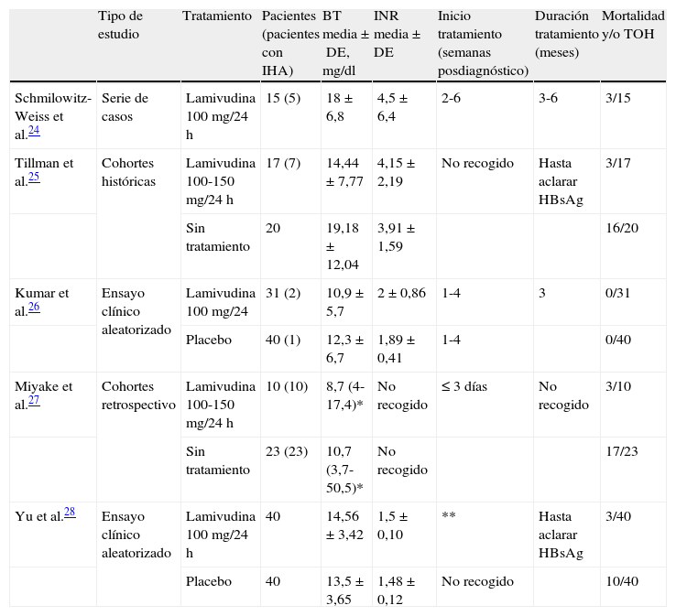The height and width of the screenshot is (616, 676).
Task: Select the 'Mortalidad y/o TOH' header
Action: pos(633,25)
